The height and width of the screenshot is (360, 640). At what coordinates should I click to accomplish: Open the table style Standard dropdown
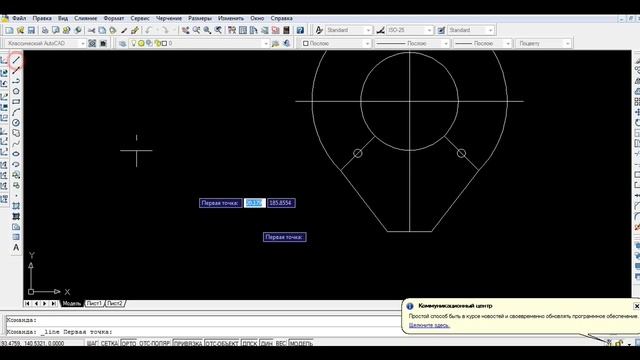471,30
